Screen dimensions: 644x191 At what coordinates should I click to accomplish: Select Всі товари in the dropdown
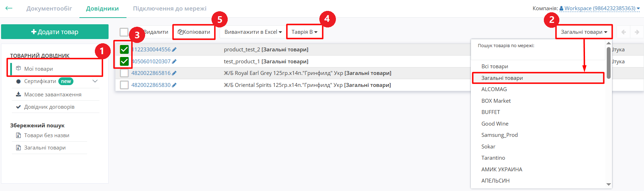[495, 66]
